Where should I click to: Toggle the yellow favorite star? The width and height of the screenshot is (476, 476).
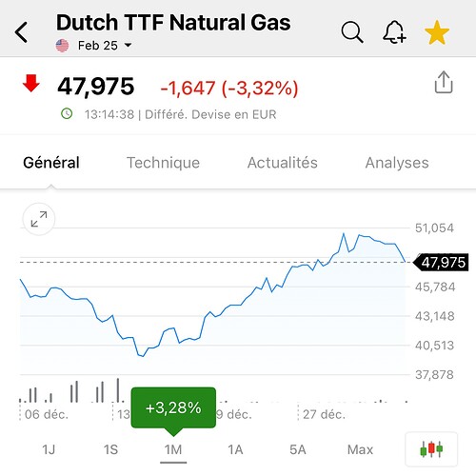tap(437, 32)
